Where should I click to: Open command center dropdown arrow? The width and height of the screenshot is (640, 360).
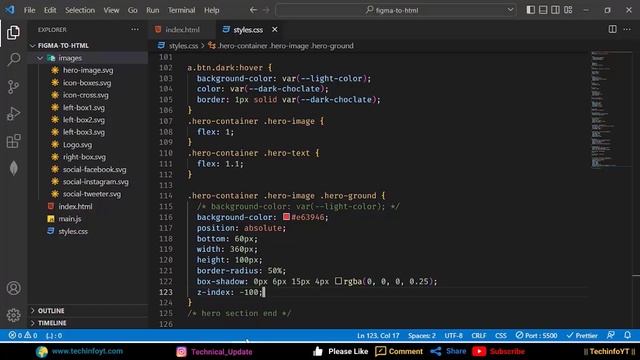[510, 10]
